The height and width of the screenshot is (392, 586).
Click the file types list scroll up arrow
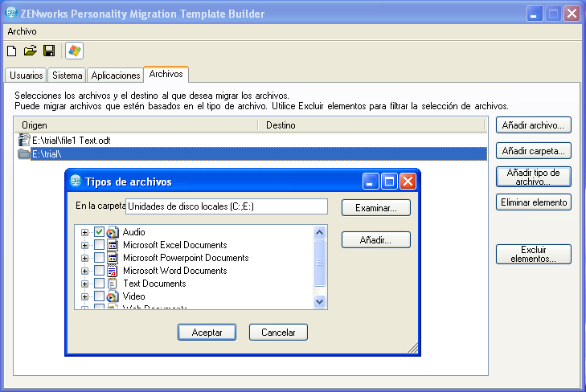[x=320, y=233]
